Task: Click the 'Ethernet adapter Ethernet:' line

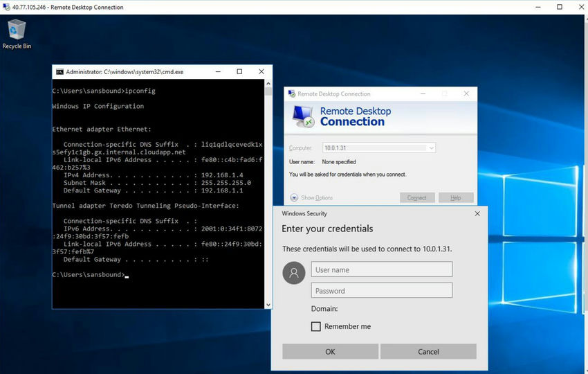Action: point(102,130)
